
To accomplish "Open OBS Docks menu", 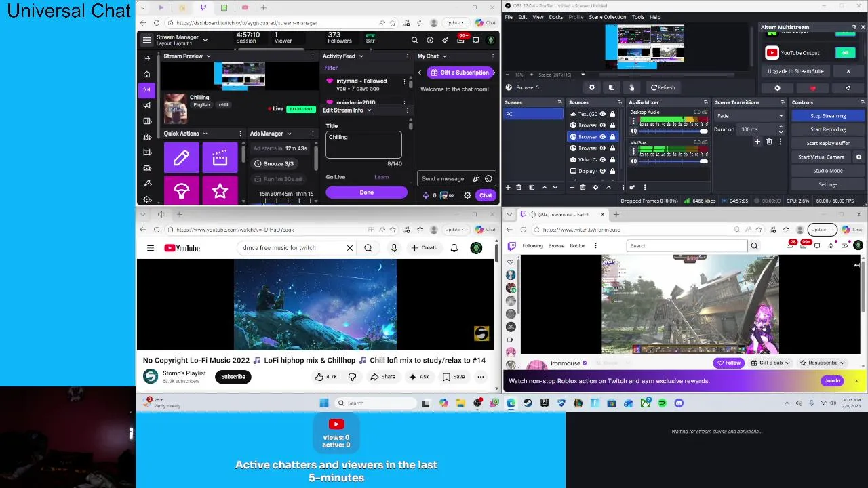I will pos(556,17).
